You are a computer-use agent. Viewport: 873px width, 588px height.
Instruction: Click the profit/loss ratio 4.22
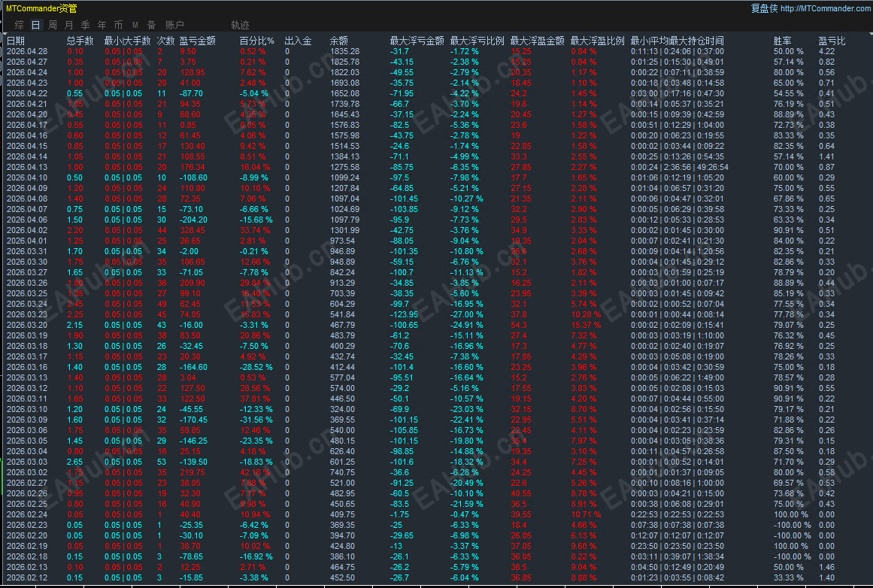(x=826, y=51)
